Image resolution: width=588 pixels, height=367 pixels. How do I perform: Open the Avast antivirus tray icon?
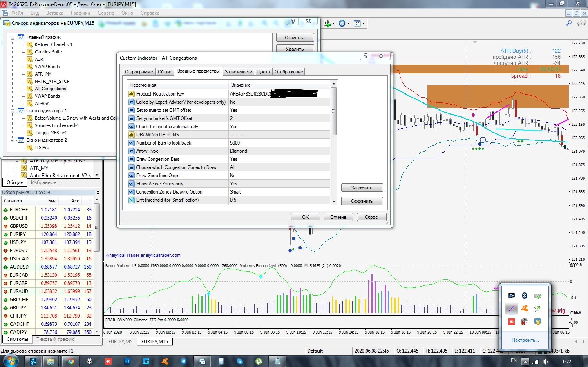click(525, 309)
